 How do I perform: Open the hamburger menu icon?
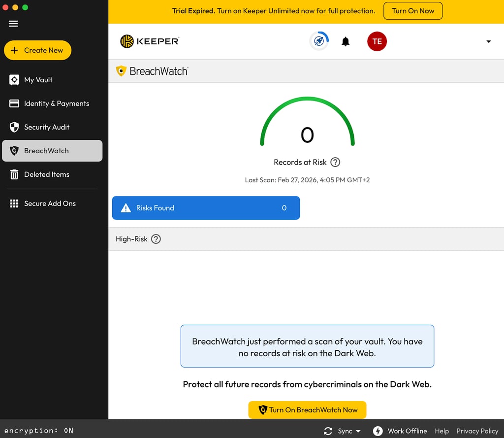pyautogui.click(x=13, y=24)
